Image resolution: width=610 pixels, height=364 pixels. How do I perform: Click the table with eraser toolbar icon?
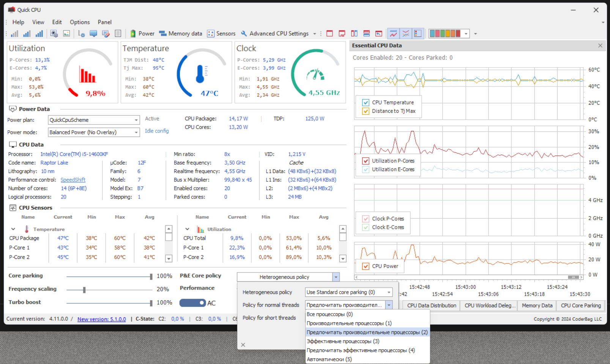click(106, 34)
